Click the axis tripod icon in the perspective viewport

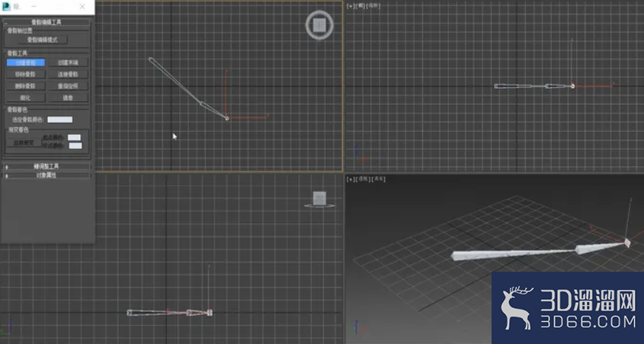pyautogui.click(x=357, y=327)
